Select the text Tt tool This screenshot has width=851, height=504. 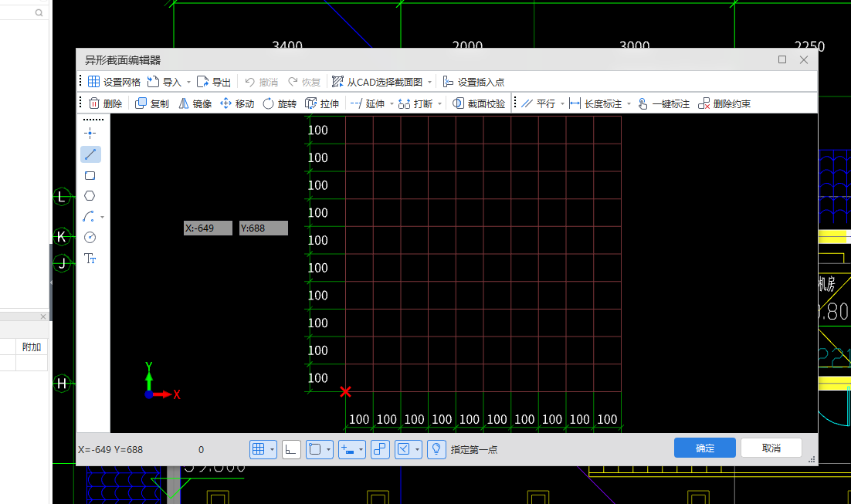point(90,259)
